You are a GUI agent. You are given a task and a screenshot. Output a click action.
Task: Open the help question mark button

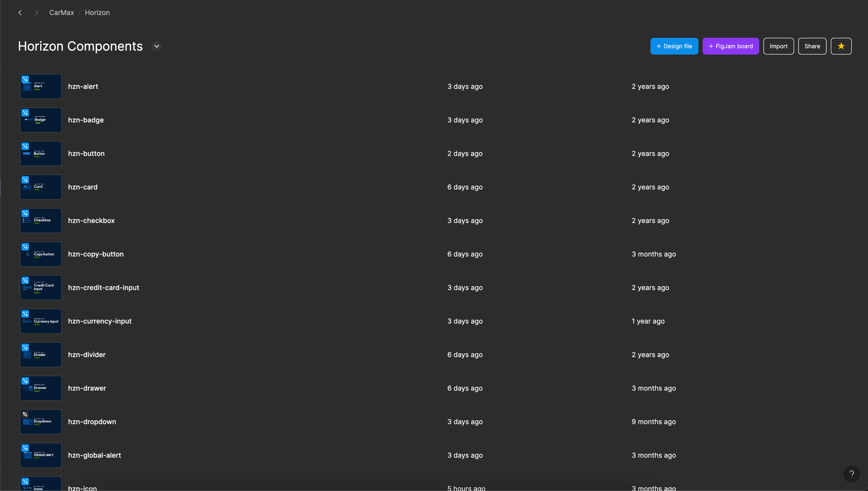(x=851, y=474)
